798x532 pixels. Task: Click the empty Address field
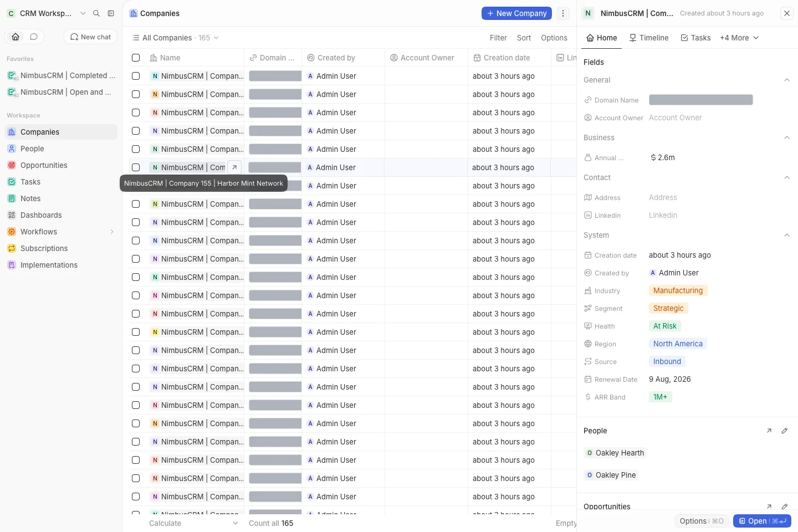(x=663, y=197)
